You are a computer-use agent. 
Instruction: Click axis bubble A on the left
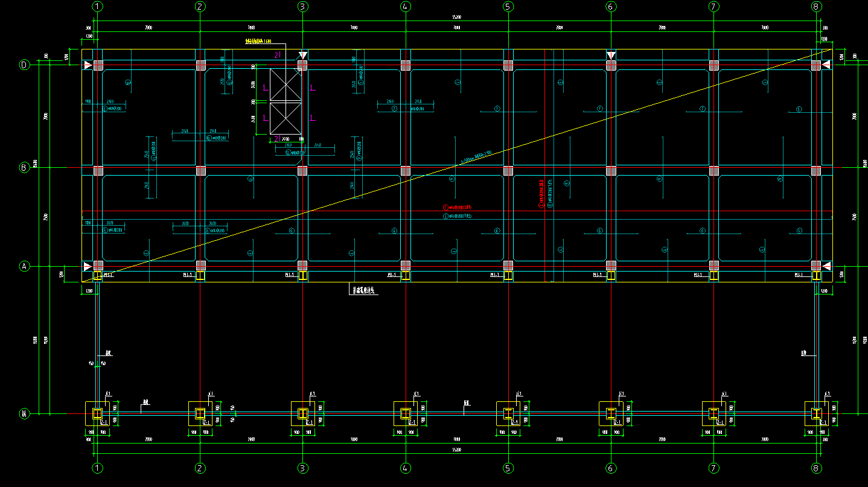25,266
